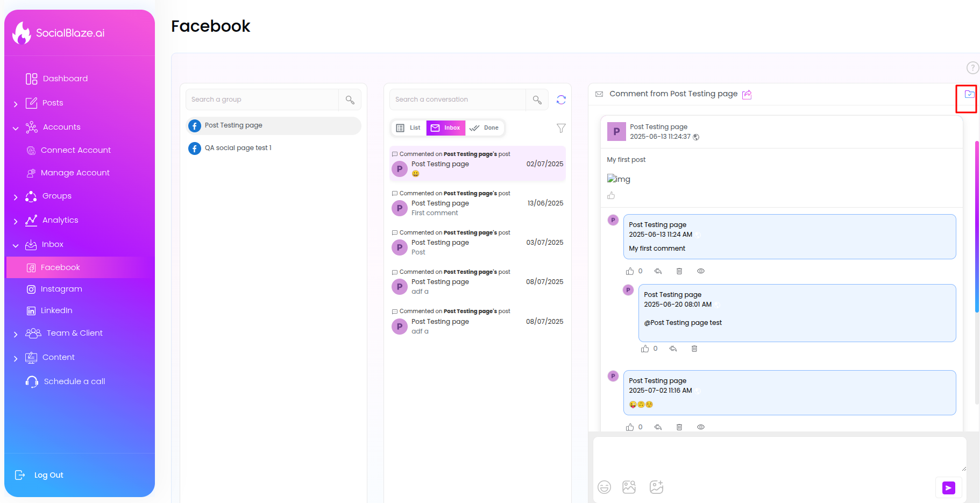Expand the Content menu chevron
The width and height of the screenshot is (980, 503).
click(16, 358)
